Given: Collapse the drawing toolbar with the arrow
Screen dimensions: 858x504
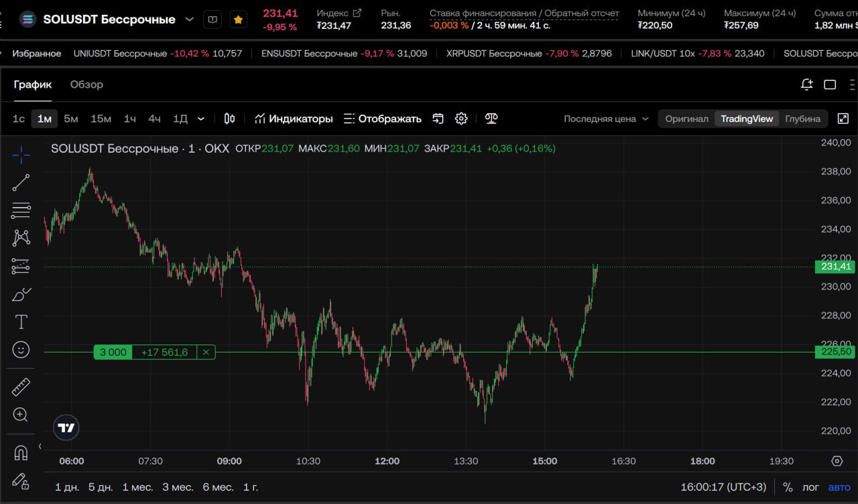Looking at the screenshot, I should coord(40,446).
